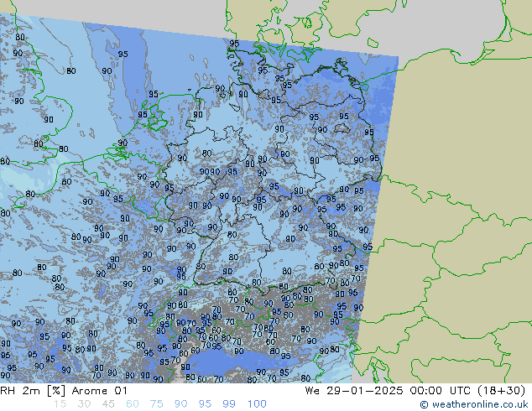Click the legend value 95
This screenshot has width=532, height=411.
pyautogui.click(x=205, y=404)
